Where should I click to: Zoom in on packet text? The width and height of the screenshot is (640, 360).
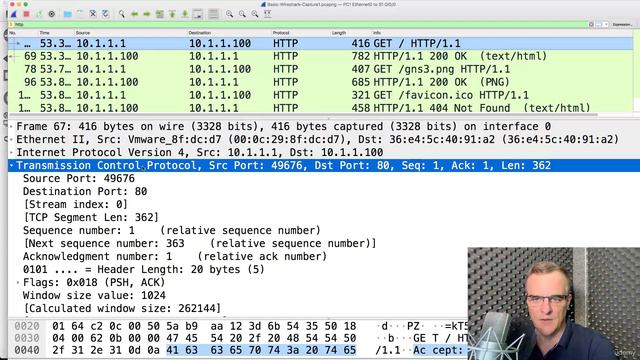click(x=229, y=14)
